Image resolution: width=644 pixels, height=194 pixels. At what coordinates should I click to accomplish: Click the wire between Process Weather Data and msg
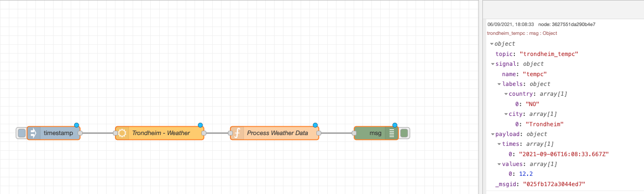click(x=336, y=133)
